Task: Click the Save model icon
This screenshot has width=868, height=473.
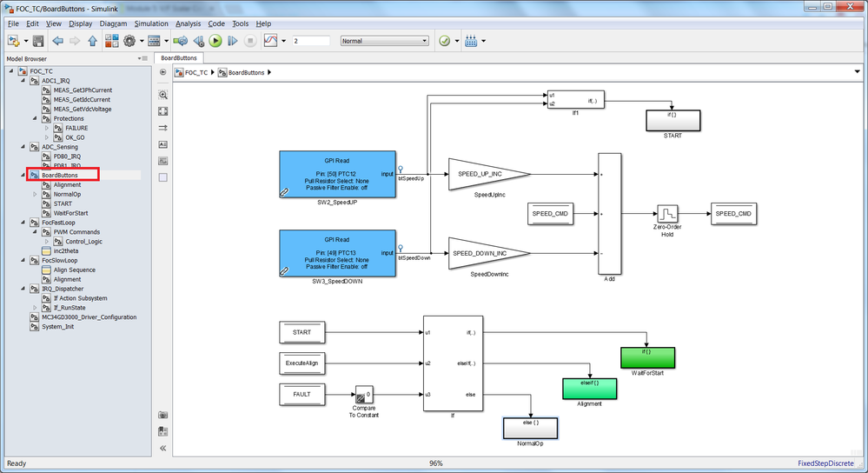Action: coord(38,41)
